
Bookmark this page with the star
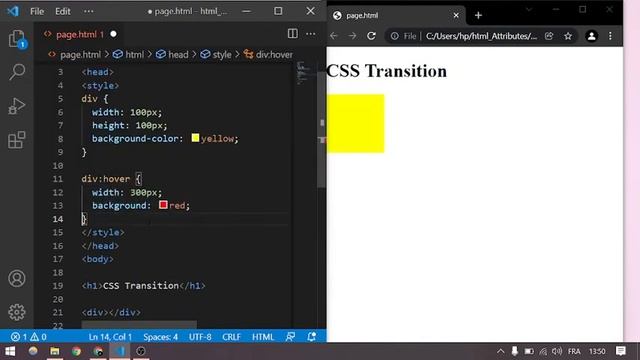(x=568, y=36)
